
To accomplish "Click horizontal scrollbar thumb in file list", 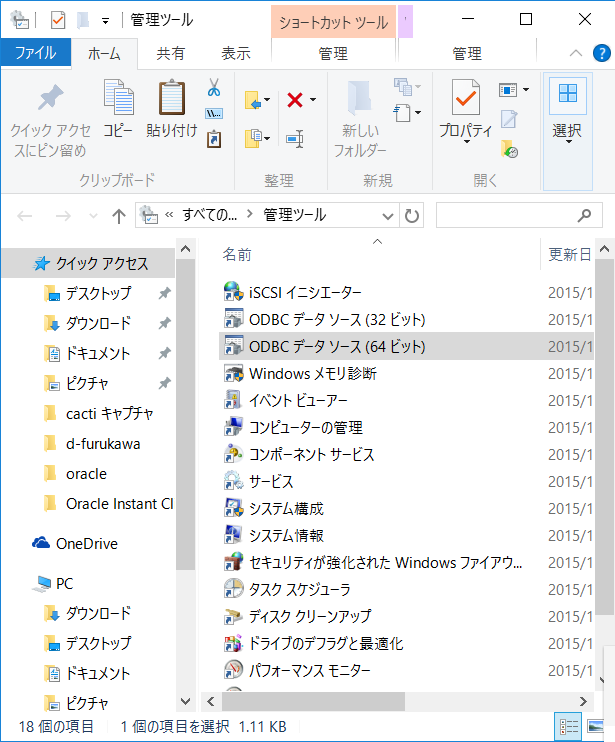I will click(313, 701).
